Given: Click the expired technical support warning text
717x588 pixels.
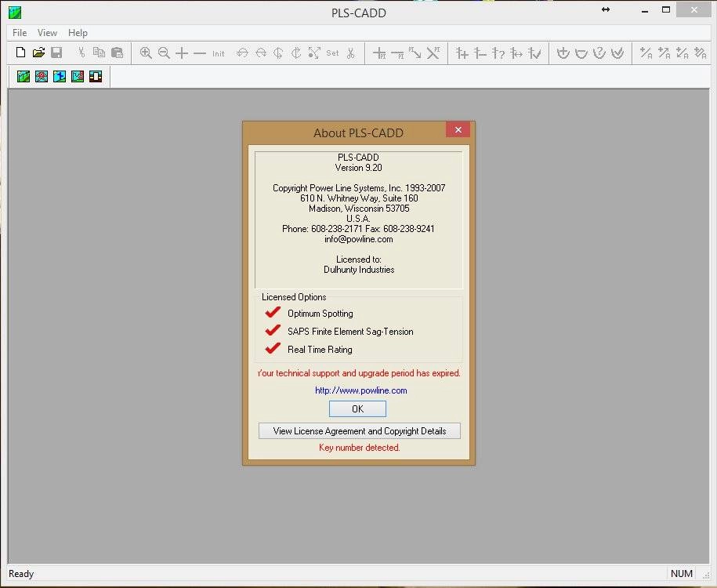Looking at the screenshot, I should click(359, 373).
